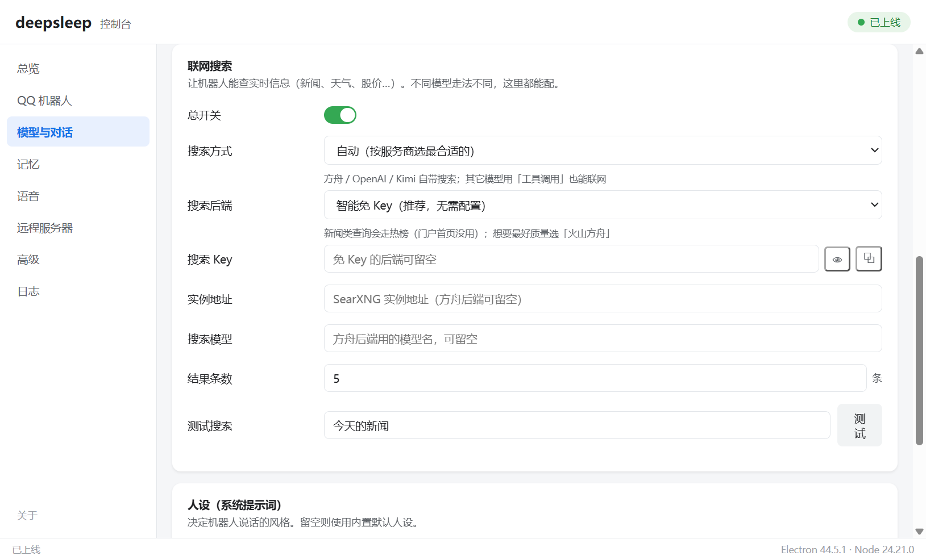Open the 关于 page
This screenshot has width=926, height=560.
(27, 515)
